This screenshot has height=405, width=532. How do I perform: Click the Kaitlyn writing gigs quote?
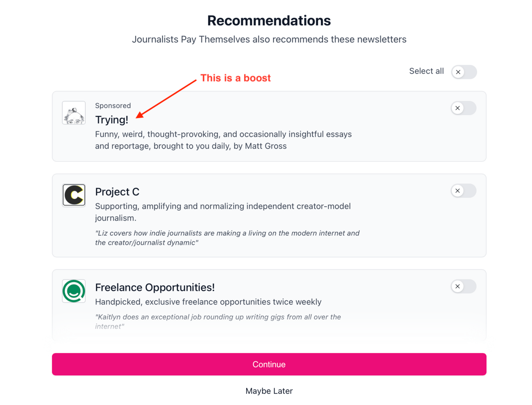click(x=218, y=321)
